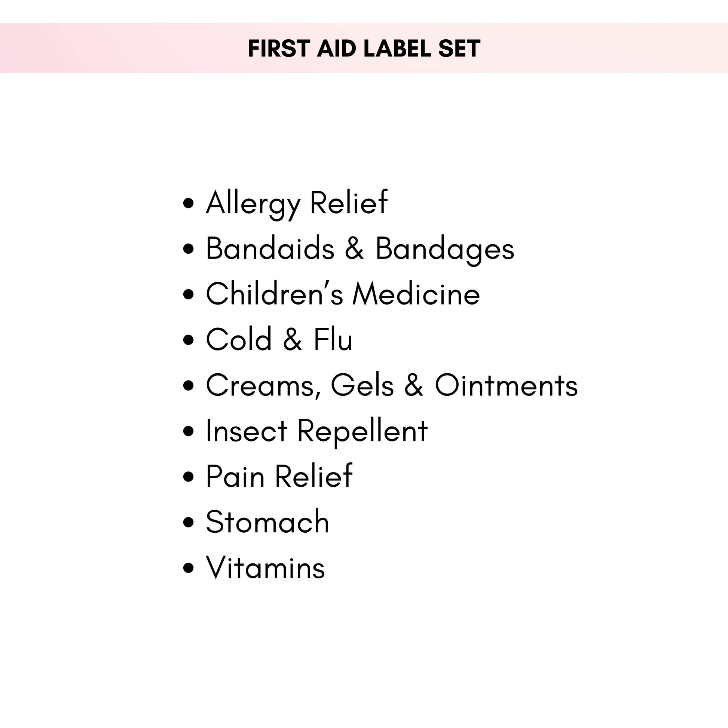
Task: Select the bullet next to Children's Medicine
Action: [x=188, y=295]
